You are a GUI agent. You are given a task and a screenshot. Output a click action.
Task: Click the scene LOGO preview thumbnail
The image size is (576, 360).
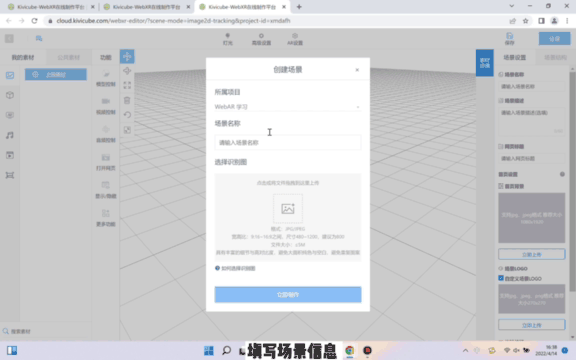(532, 299)
